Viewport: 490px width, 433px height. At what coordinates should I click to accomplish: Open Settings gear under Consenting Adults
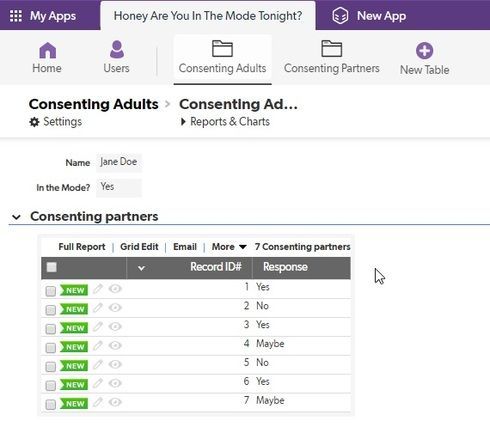pos(34,122)
